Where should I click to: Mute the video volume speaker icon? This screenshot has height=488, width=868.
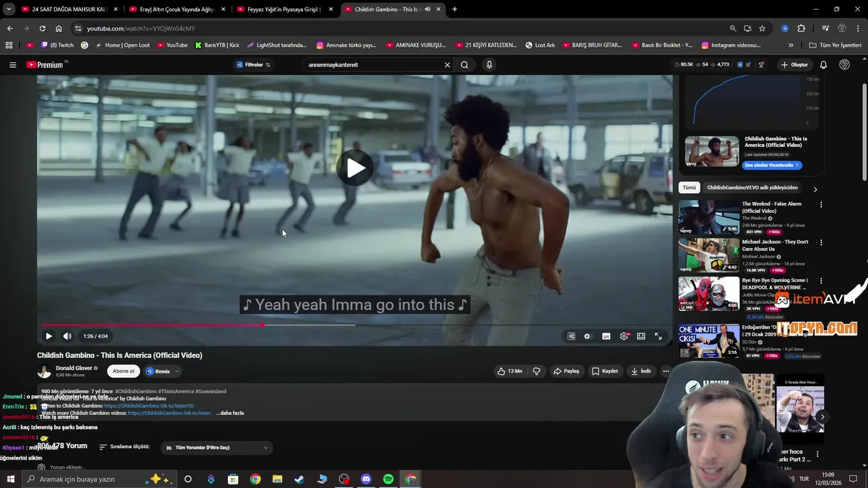(x=67, y=336)
